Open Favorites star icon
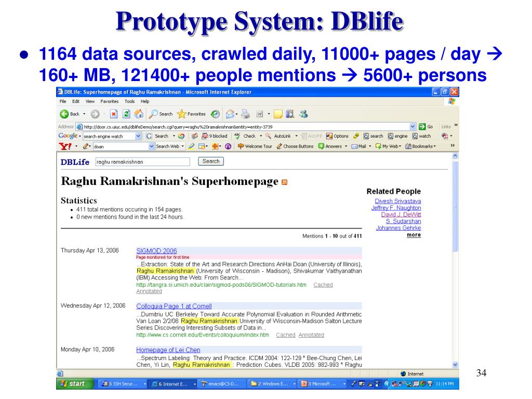 pyautogui.click(x=182, y=114)
